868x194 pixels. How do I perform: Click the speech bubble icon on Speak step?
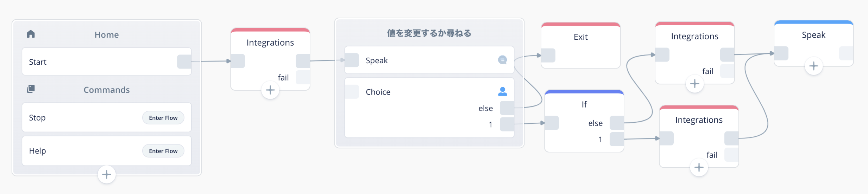[x=503, y=60]
